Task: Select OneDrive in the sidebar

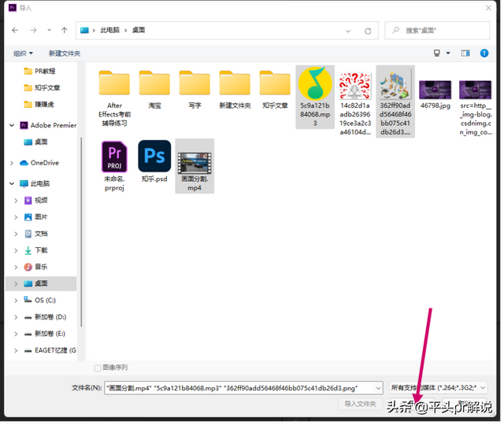Action: (x=39, y=163)
